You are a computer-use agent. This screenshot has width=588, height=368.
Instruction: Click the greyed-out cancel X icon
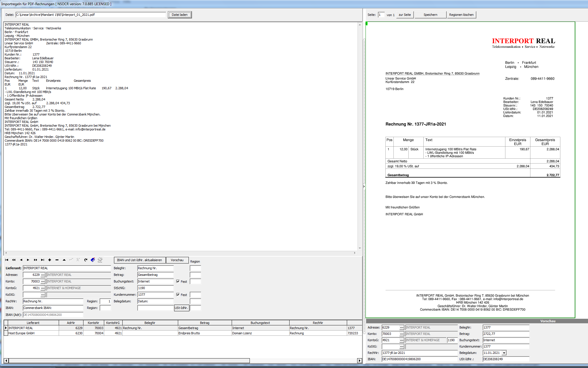78,260
